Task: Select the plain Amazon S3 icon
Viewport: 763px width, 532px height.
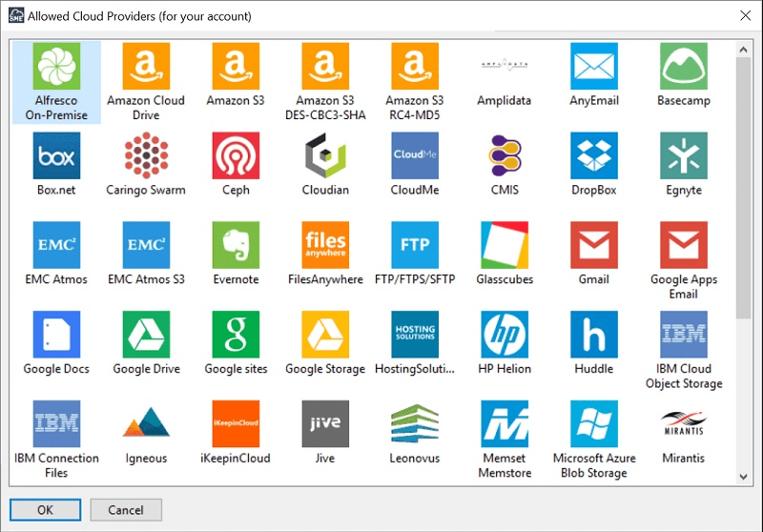Action: click(x=236, y=66)
